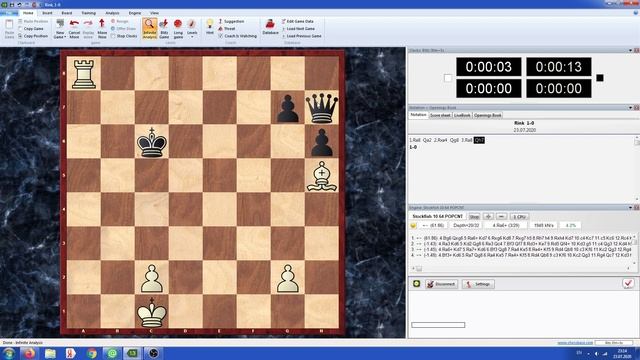
Task: Click the white rook on a8
Action: point(84,74)
